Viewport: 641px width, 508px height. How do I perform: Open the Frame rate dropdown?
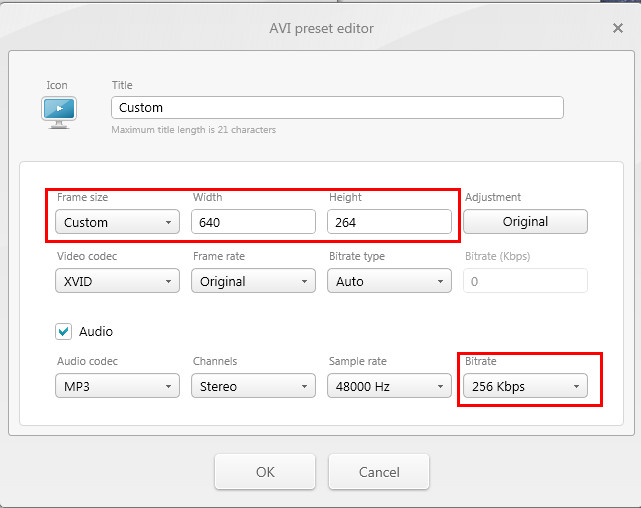pos(253,281)
